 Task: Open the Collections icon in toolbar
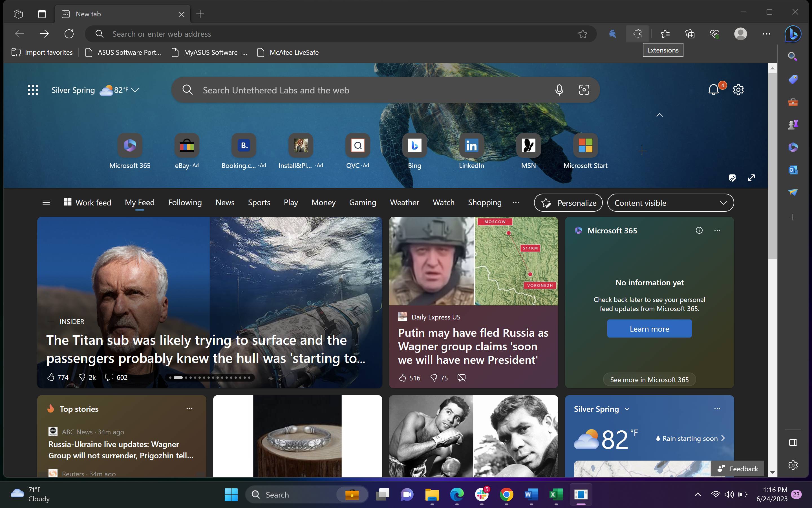click(x=690, y=34)
